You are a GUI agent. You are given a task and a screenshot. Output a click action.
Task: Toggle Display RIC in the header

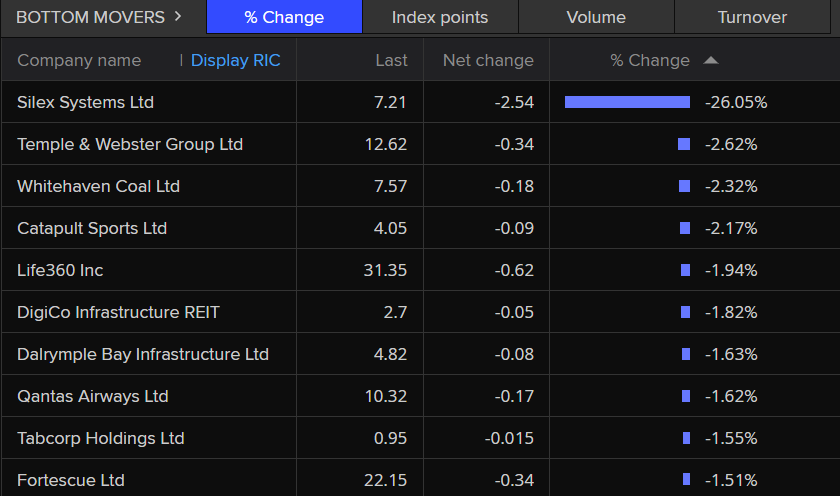(235, 60)
